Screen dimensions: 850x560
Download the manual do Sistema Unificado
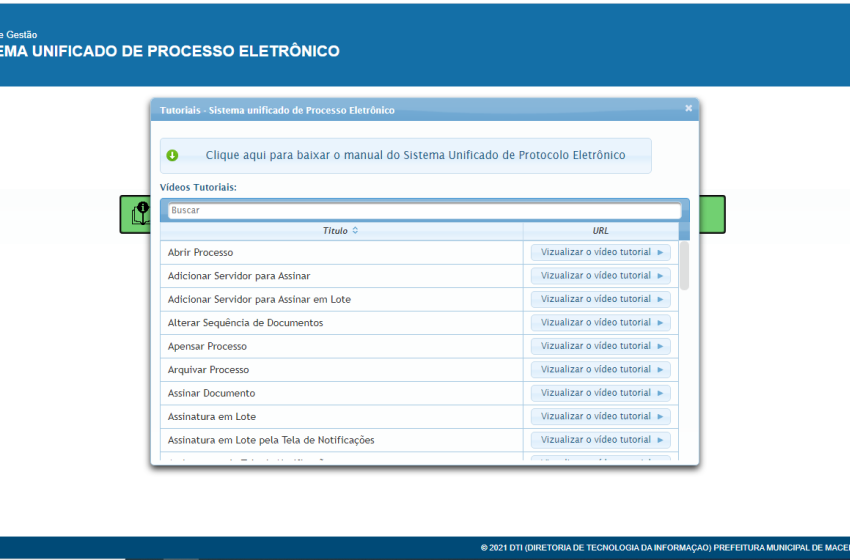point(405,156)
